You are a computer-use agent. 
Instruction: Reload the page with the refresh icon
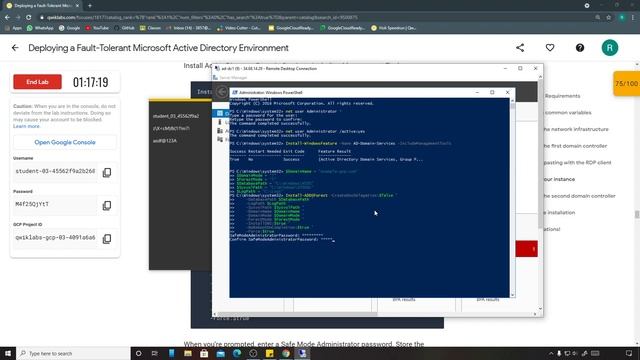[29, 18]
